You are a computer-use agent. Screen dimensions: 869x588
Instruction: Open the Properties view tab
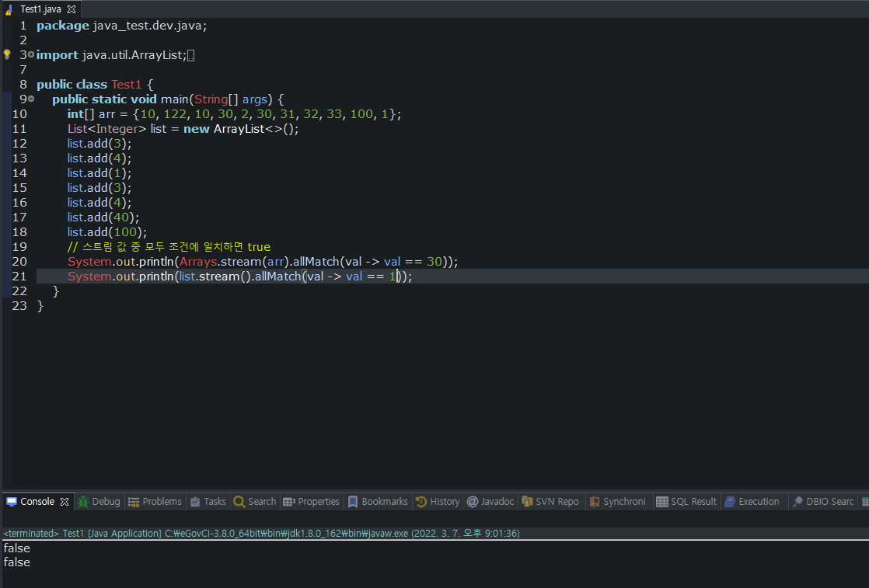[312, 502]
